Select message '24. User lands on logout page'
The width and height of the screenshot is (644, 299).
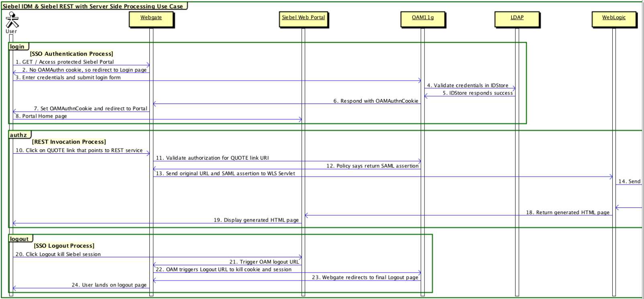[x=109, y=285]
